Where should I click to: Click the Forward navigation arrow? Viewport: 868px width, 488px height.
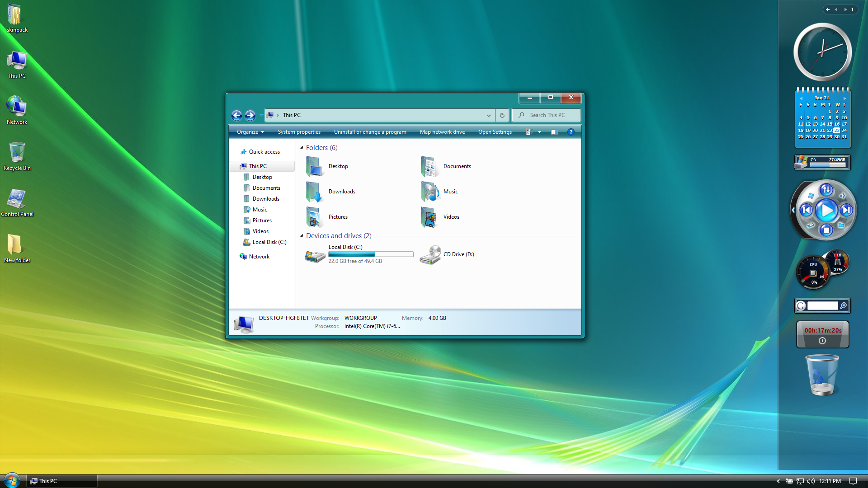[250, 115]
